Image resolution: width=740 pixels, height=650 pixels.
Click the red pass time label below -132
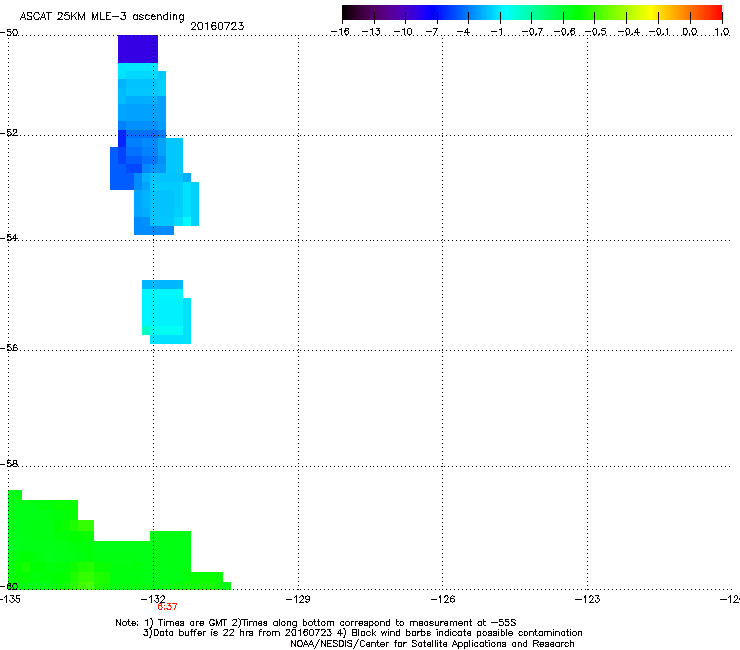click(167, 607)
